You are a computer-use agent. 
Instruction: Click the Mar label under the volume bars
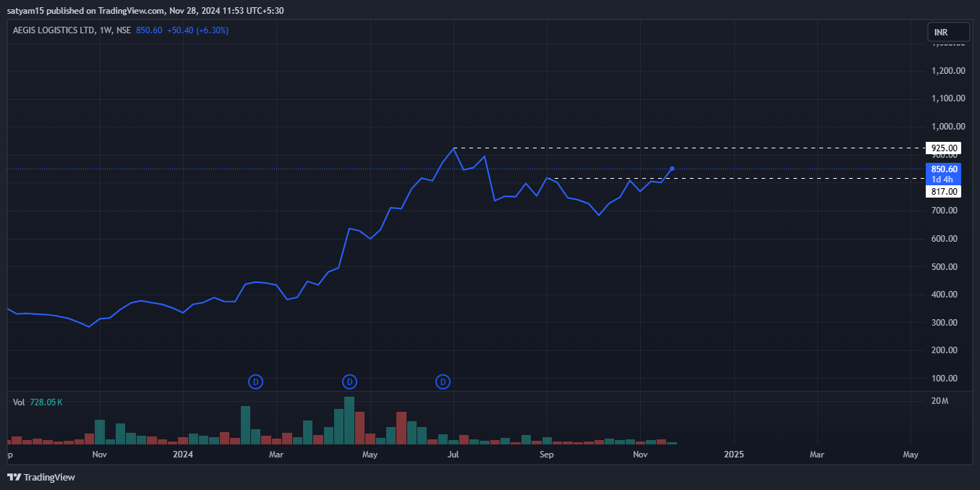276,455
